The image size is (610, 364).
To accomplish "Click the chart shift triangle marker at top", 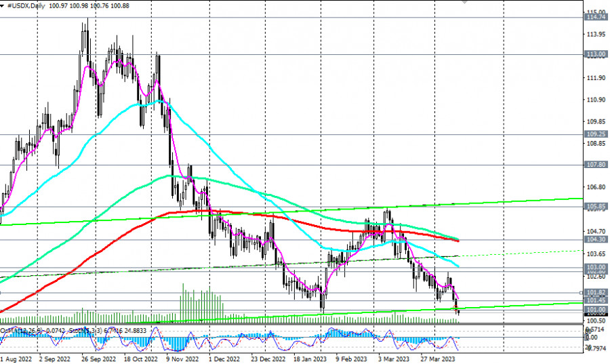I will (465, 2).
